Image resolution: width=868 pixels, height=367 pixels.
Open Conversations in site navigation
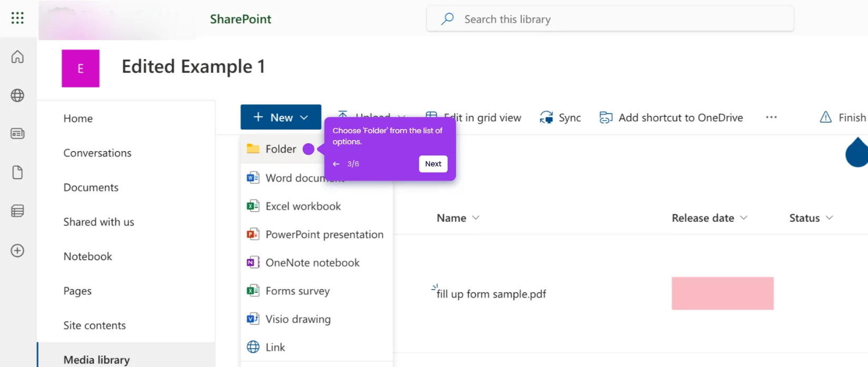point(97,153)
